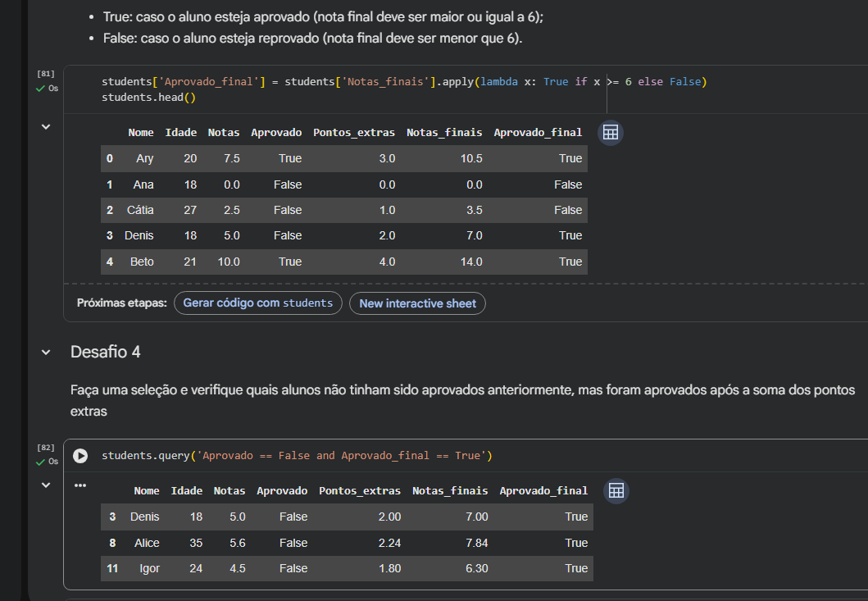Click Alice name cell in query result
Screen dimensions: 868x601
point(147,543)
